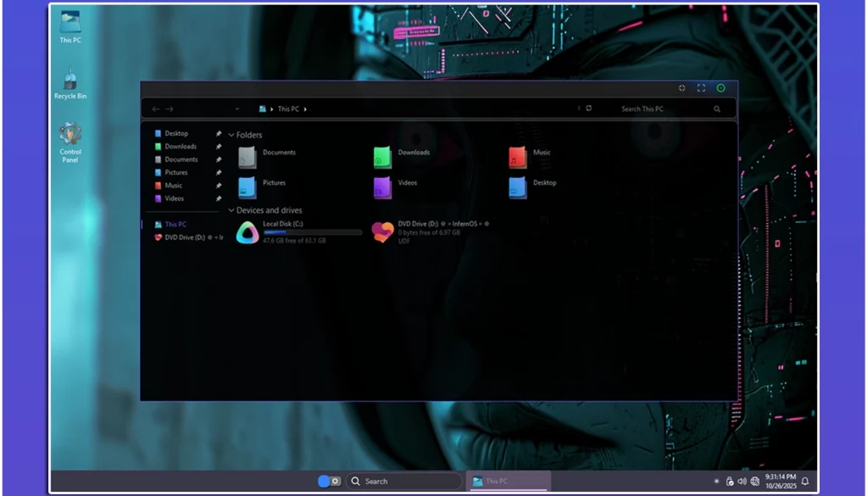Open the DVD Drive (D:) InfernOS icon
This screenshot has height=496, width=868.
click(383, 232)
